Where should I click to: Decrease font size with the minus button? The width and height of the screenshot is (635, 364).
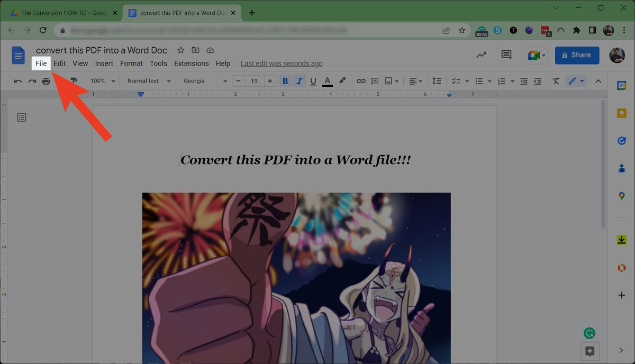(x=239, y=81)
